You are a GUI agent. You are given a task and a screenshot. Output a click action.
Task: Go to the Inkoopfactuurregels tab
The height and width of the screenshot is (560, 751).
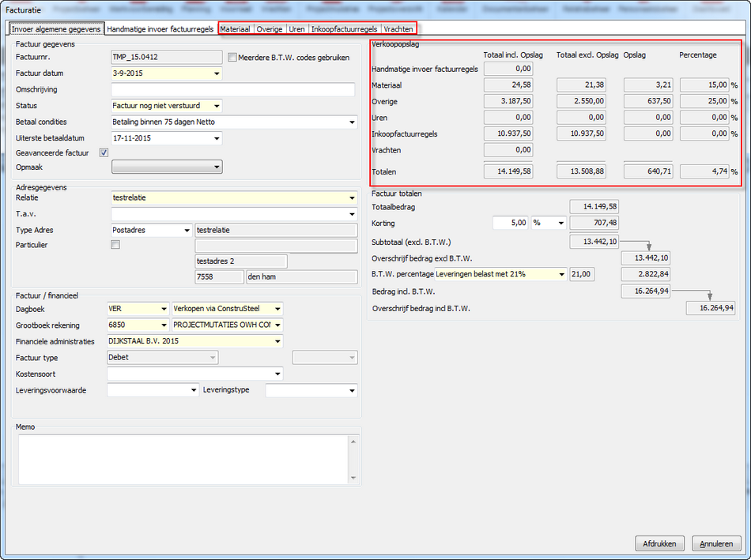pos(345,29)
